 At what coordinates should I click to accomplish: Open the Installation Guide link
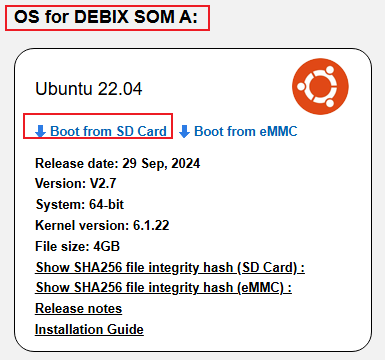tap(89, 329)
